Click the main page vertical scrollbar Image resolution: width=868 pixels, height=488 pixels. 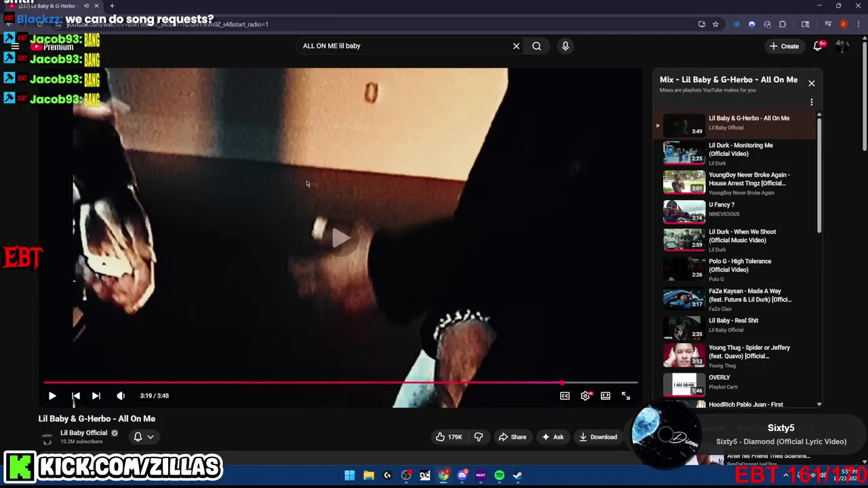[x=865, y=95]
